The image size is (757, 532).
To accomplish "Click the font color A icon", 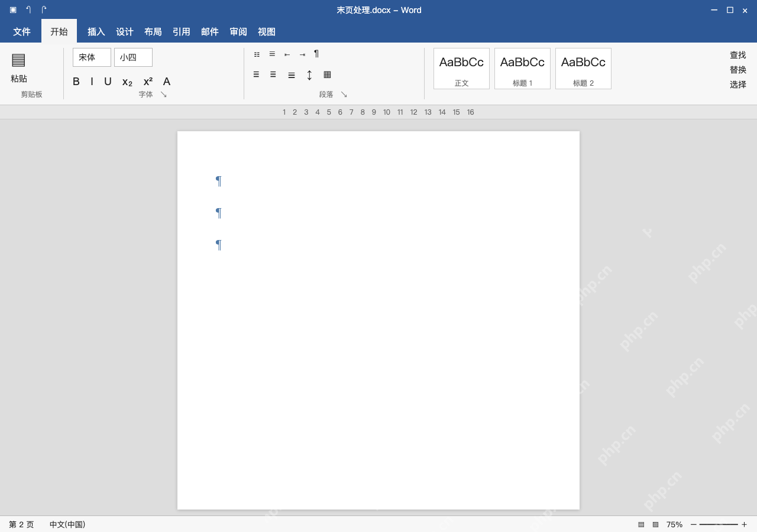I will point(167,82).
